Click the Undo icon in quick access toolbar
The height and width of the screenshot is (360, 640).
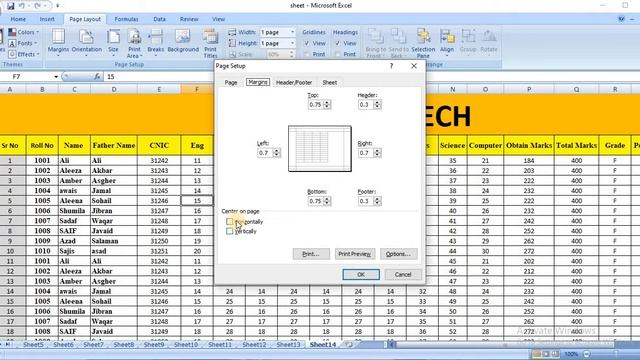[x=22, y=6]
